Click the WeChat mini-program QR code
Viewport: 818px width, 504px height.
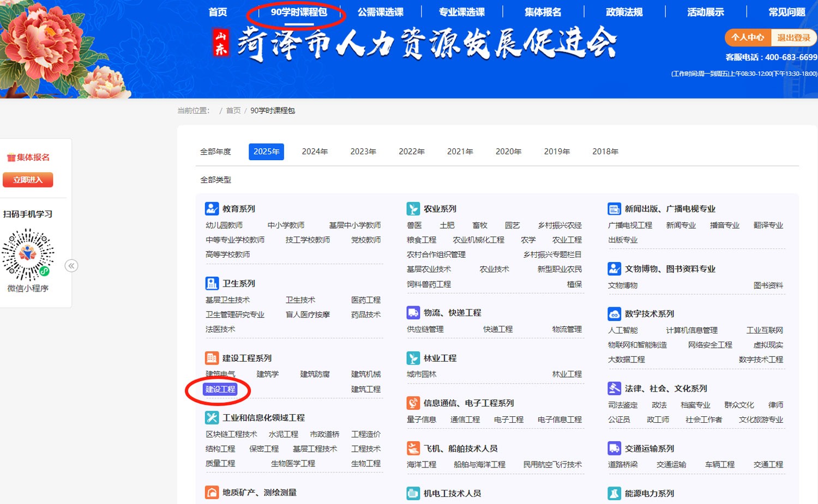point(28,255)
